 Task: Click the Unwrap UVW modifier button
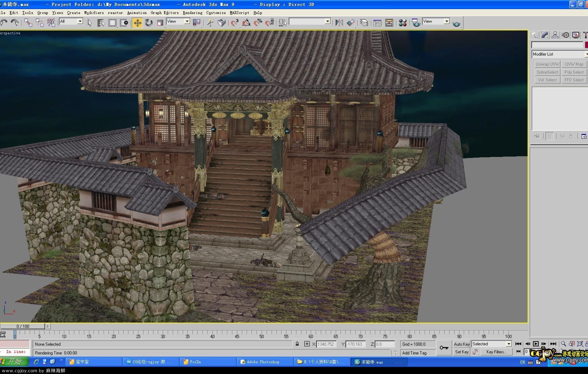coord(547,64)
